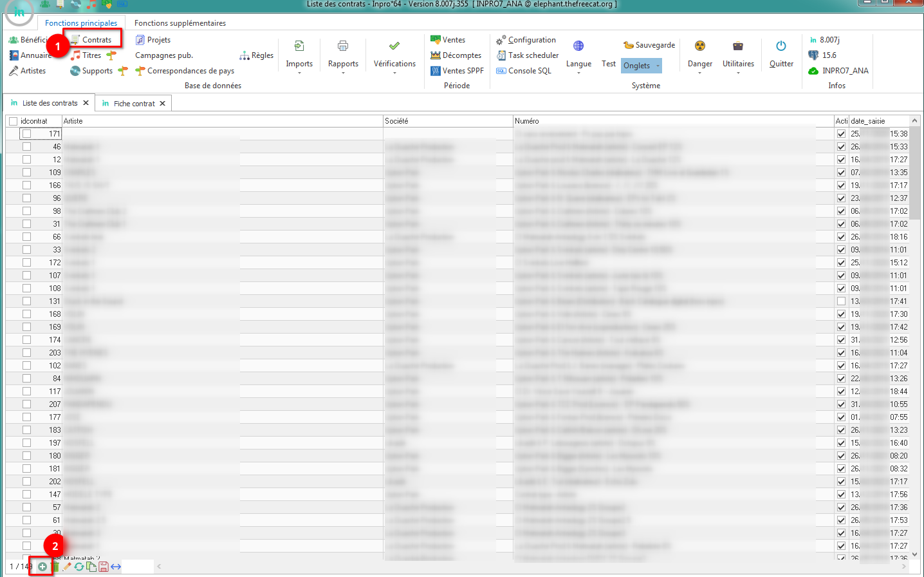Image resolution: width=924 pixels, height=577 pixels.
Task: Open Configuration gears
Action: click(x=526, y=40)
